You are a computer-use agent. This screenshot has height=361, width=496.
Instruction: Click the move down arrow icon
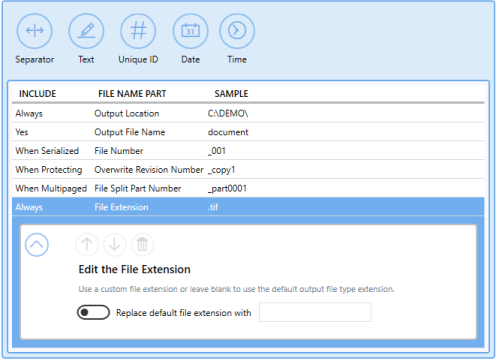click(115, 245)
